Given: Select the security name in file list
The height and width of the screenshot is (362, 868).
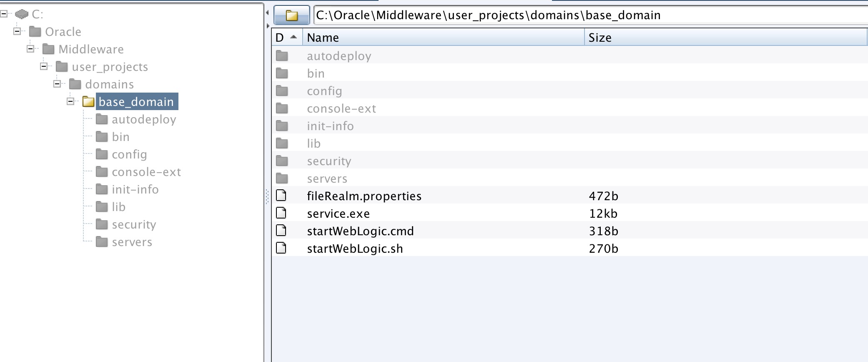Looking at the screenshot, I should click(329, 161).
